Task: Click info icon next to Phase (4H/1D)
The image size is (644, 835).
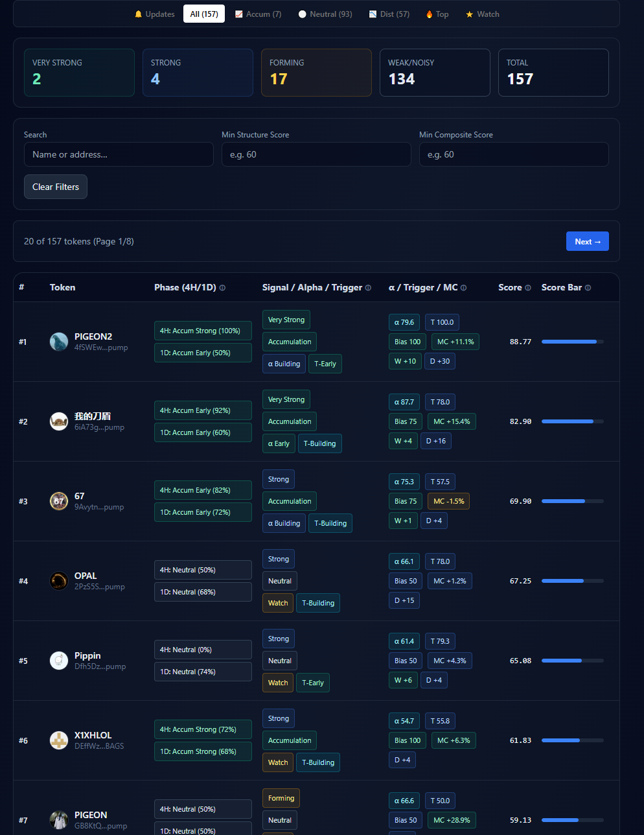Action: tap(222, 288)
